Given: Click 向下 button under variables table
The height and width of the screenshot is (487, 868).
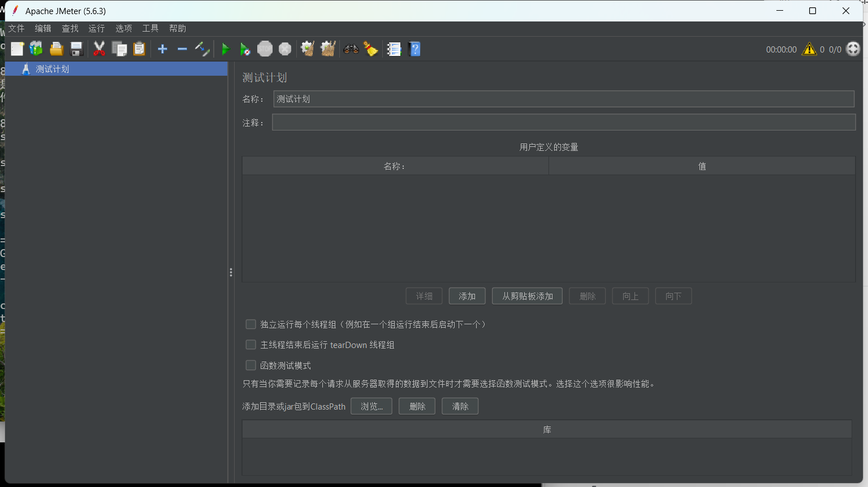Looking at the screenshot, I should (x=673, y=296).
